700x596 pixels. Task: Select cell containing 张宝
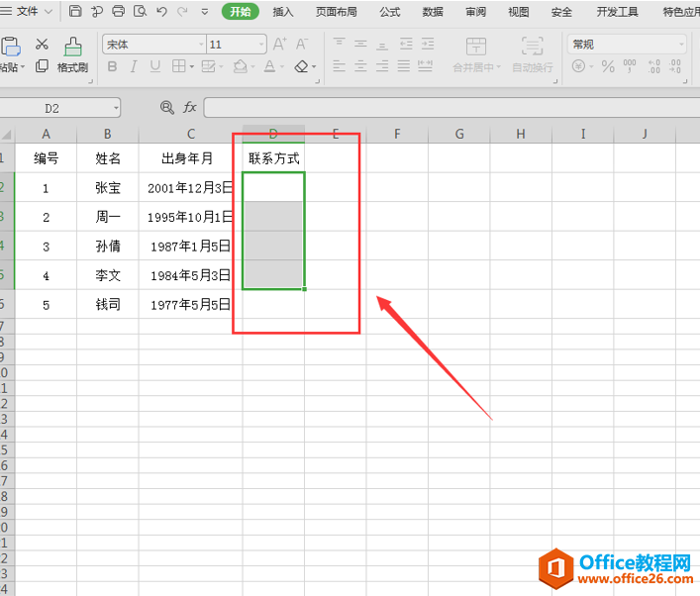pyautogui.click(x=108, y=187)
